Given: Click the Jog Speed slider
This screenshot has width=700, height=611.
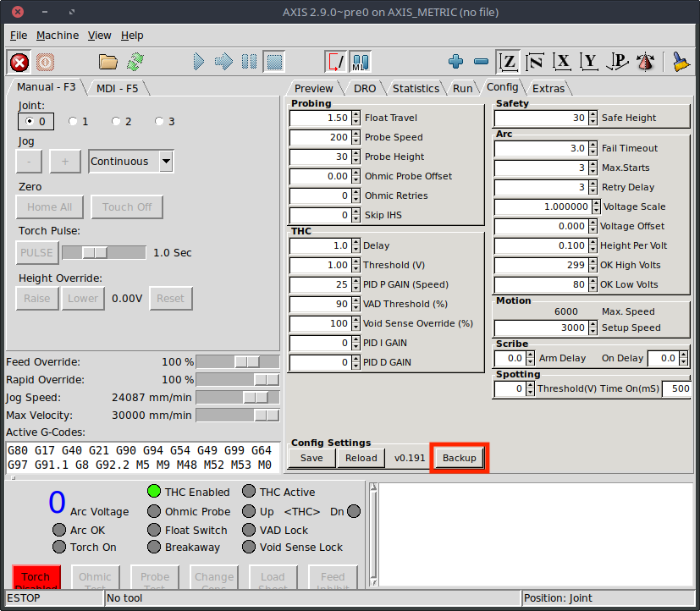Looking at the screenshot, I should point(238,397).
